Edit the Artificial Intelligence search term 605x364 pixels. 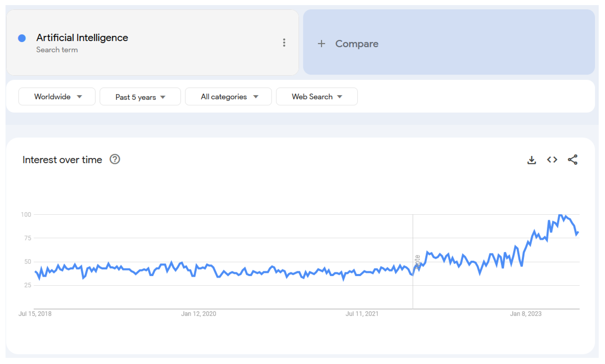coord(82,38)
